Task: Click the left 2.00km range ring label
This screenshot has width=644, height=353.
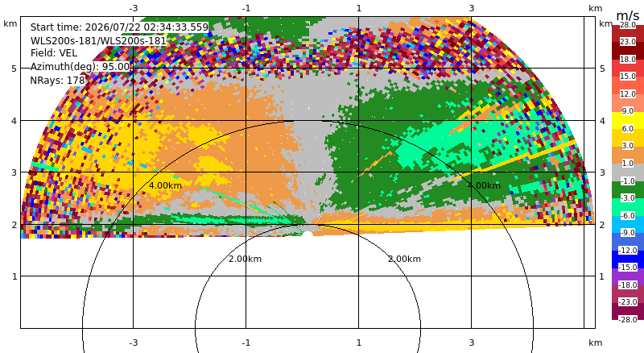Action: pos(246,259)
